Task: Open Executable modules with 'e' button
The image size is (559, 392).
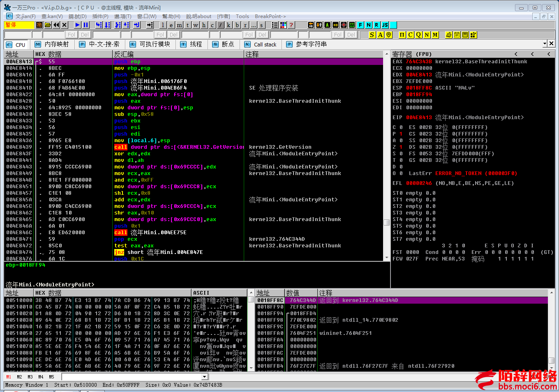Action: (x=171, y=25)
